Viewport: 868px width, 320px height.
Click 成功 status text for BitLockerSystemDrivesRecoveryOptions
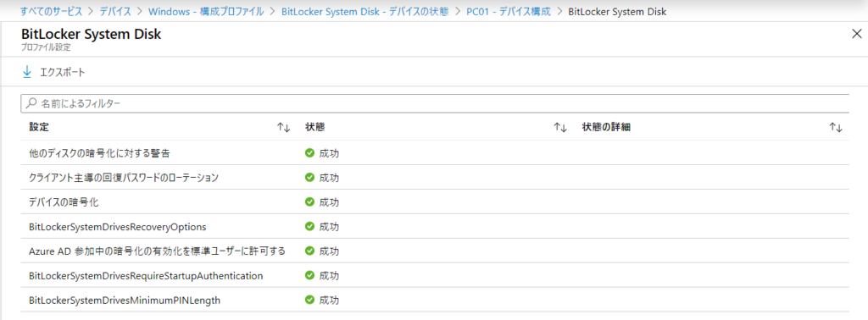pos(329,227)
